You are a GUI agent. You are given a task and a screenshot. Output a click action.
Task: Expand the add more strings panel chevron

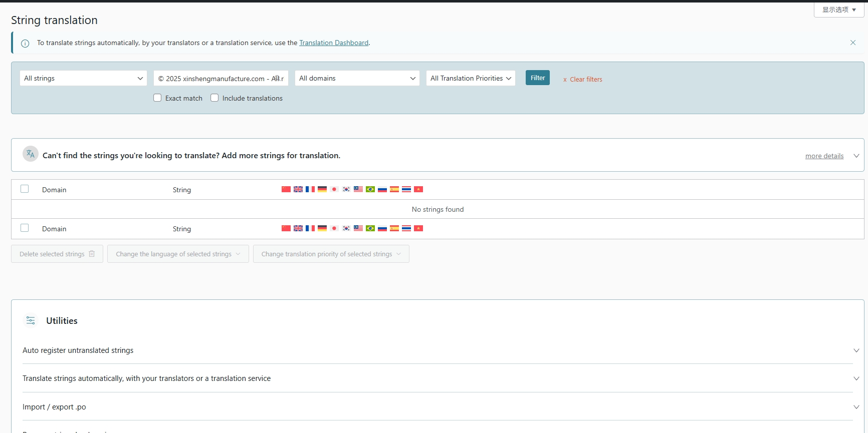click(856, 156)
